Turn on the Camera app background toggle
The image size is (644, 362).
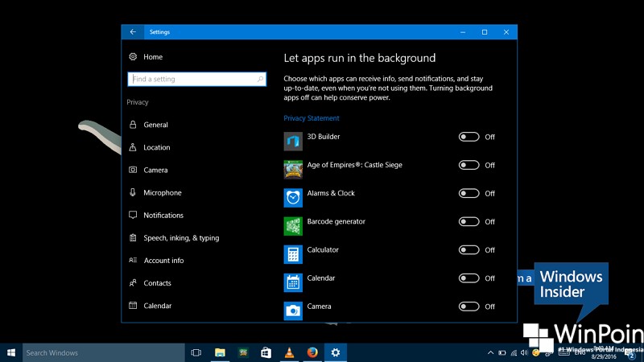tap(469, 306)
